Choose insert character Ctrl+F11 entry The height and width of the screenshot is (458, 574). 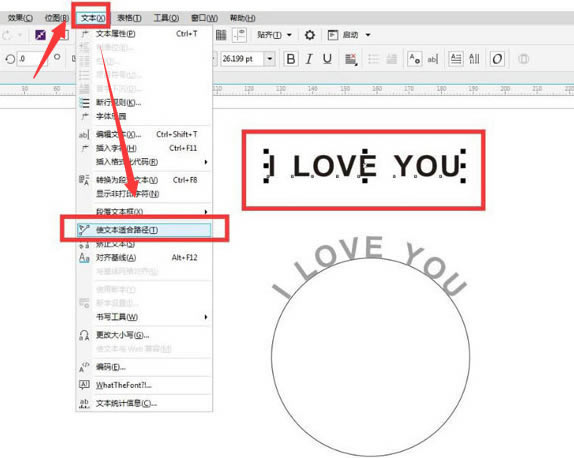click(144, 148)
